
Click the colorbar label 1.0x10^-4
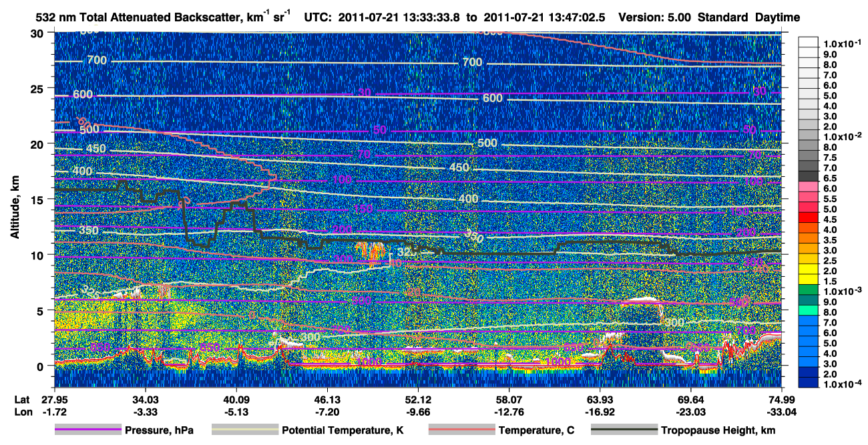(x=844, y=385)
